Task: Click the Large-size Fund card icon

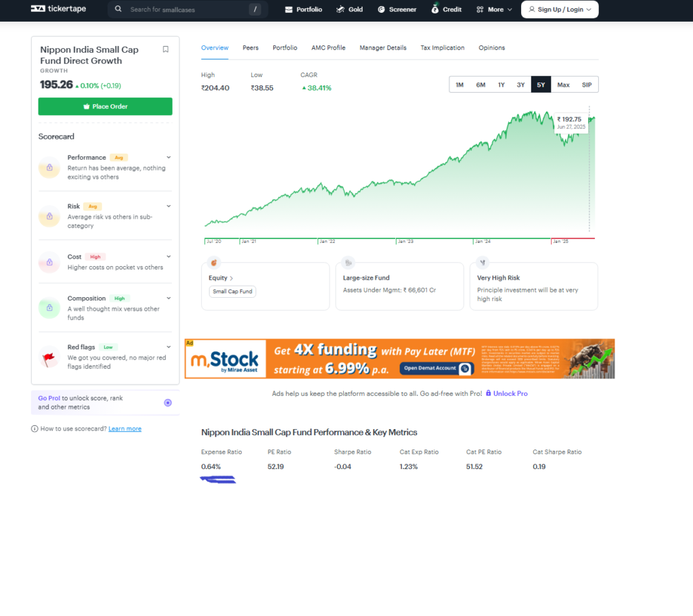Action: pos(349,263)
